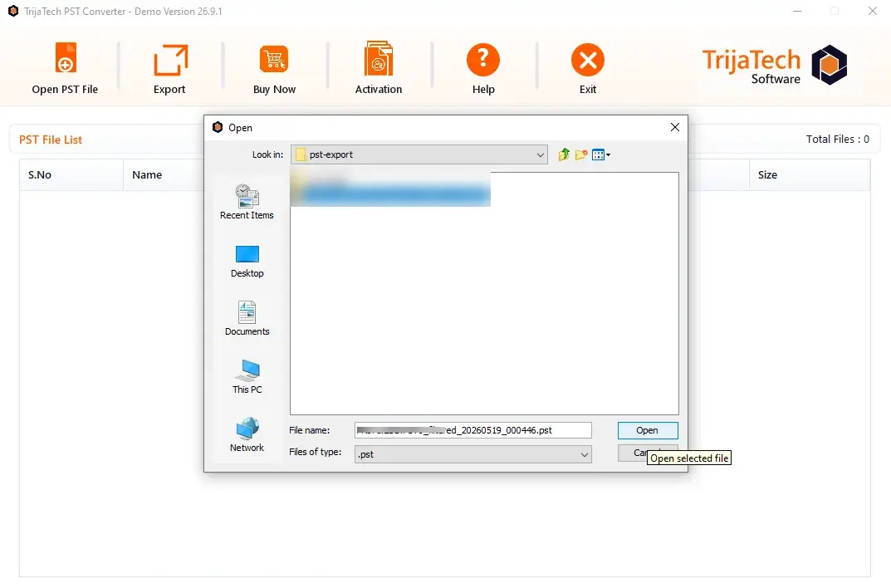Click the PST File List heading
Viewport: 891px width, 588px height.
click(x=51, y=140)
